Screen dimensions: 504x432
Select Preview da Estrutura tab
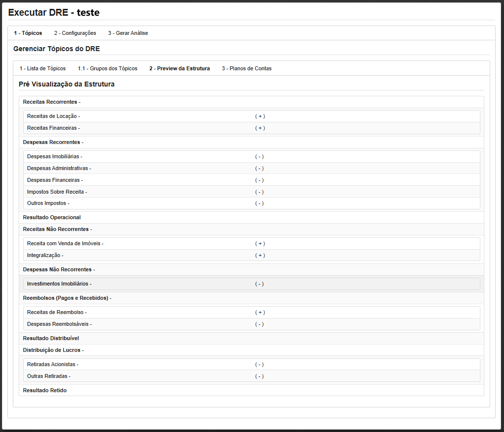[179, 68]
